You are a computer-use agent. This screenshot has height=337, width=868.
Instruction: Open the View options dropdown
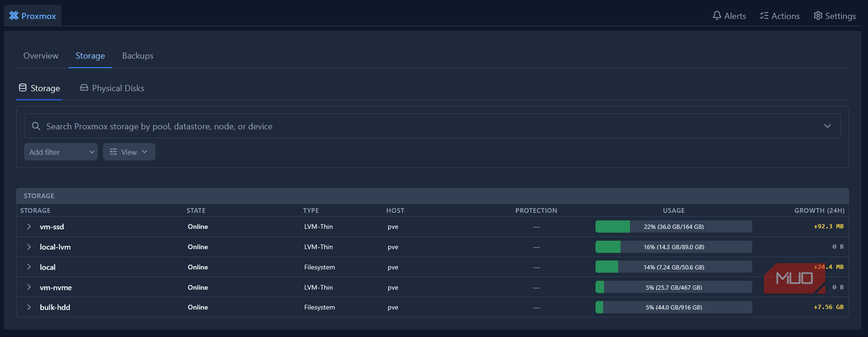129,152
